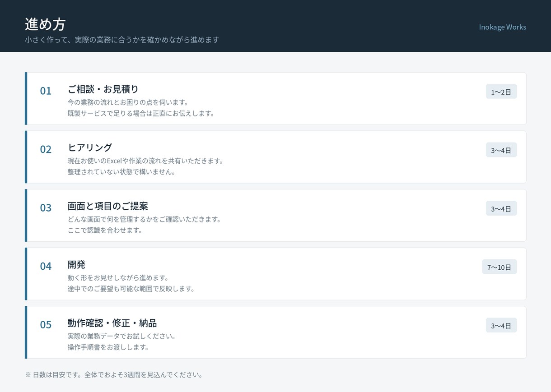The width and height of the screenshot is (551, 392).
Task: Click the Inokage Works link in header
Action: pos(502,27)
